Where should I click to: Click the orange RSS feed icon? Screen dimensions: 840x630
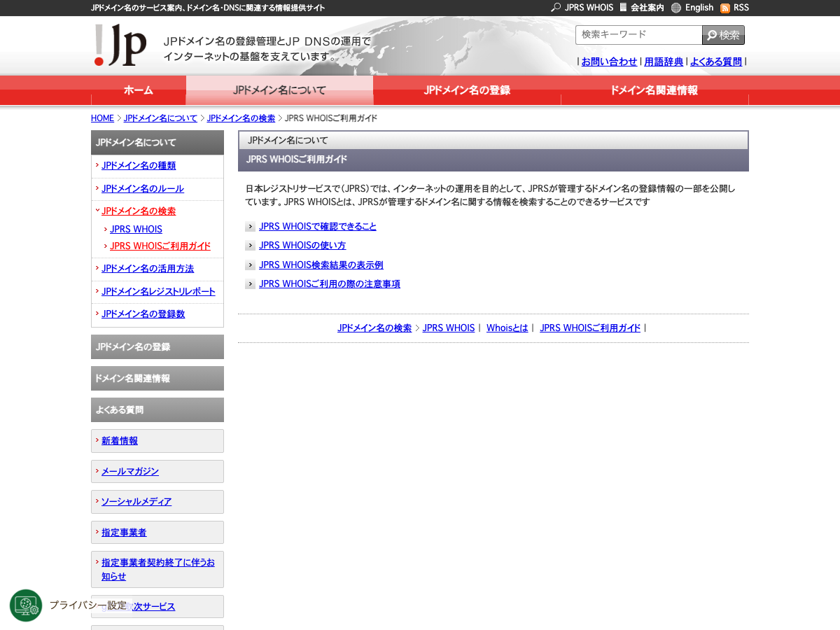(725, 8)
